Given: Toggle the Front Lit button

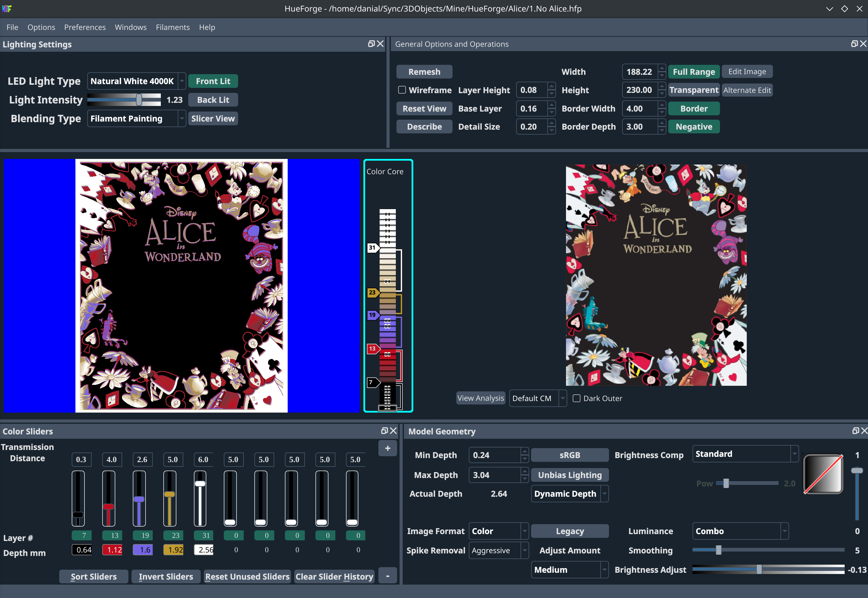Looking at the screenshot, I should tap(213, 81).
